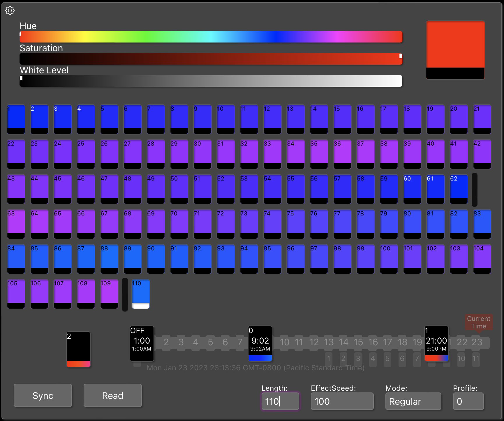Select LED swatch number 83
The width and height of the screenshot is (504, 421).
pos(482,224)
